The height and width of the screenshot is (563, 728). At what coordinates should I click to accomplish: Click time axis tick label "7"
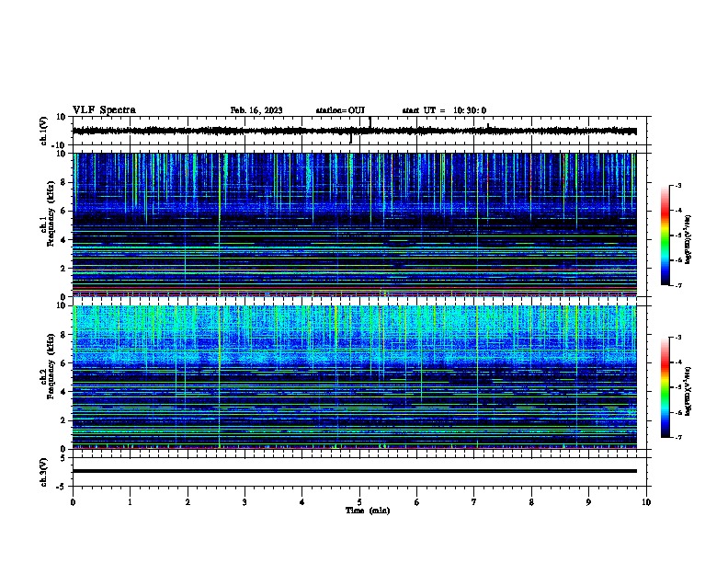coord(474,502)
